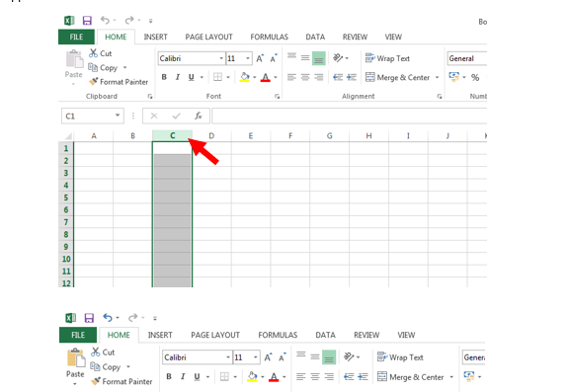Open Borders dropdown arrow in upper window
Image resolution: width=569 pixels, height=392 pixels.
tap(228, 77)
